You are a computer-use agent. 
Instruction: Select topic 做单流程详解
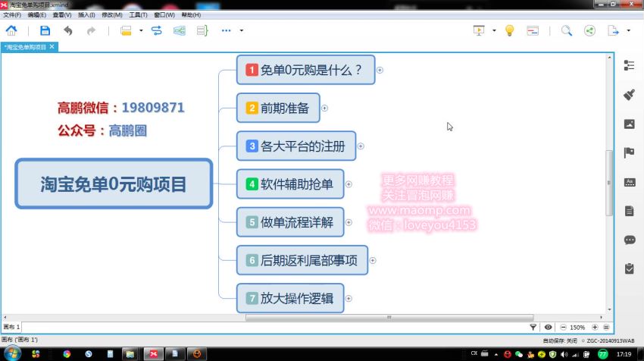click(290, 222)
